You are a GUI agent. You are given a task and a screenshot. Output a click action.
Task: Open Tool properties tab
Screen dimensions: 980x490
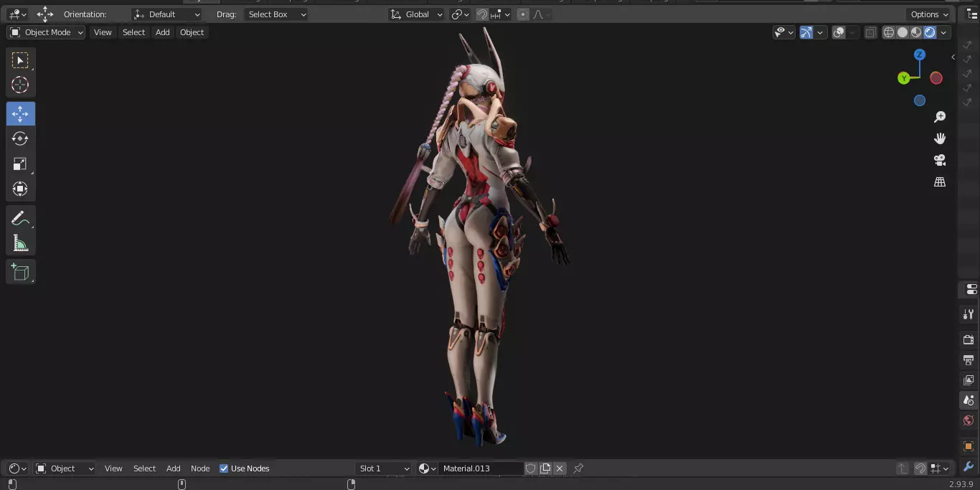click(969, 314)
